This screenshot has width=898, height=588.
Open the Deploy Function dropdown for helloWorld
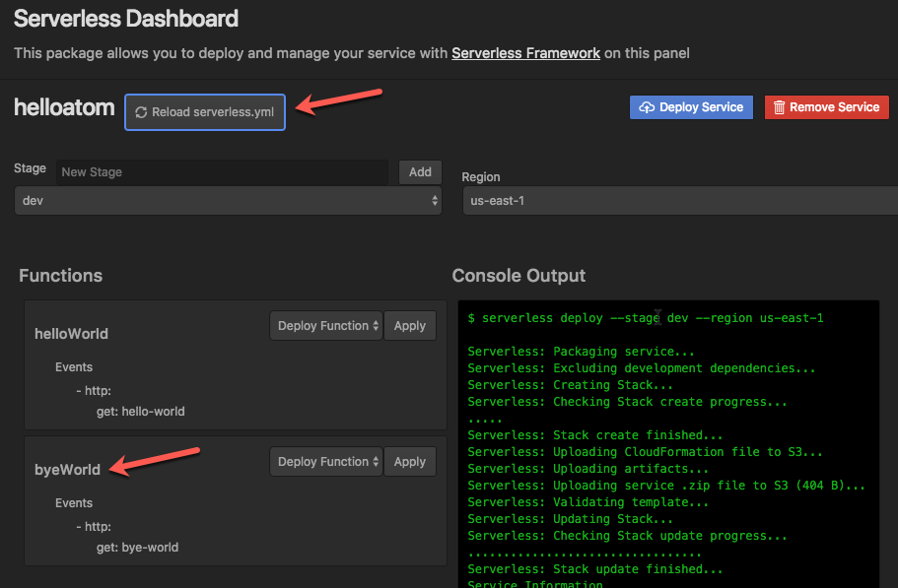325,325
